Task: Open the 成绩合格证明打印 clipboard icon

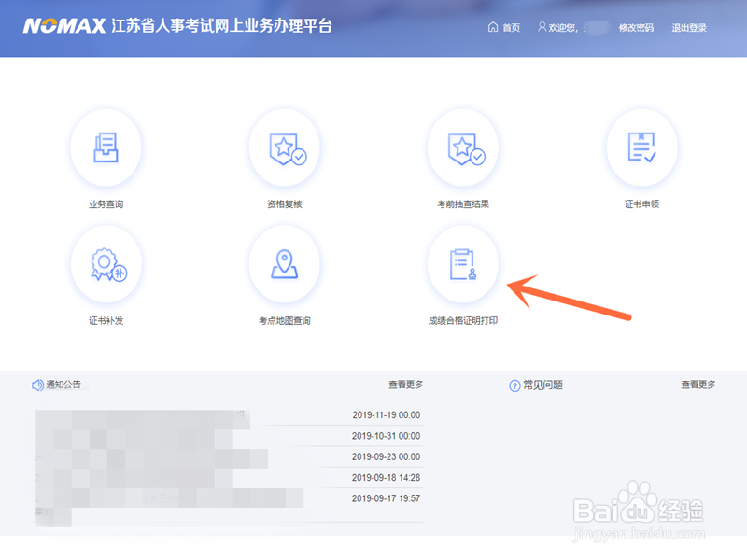Action: coord(463,264)
